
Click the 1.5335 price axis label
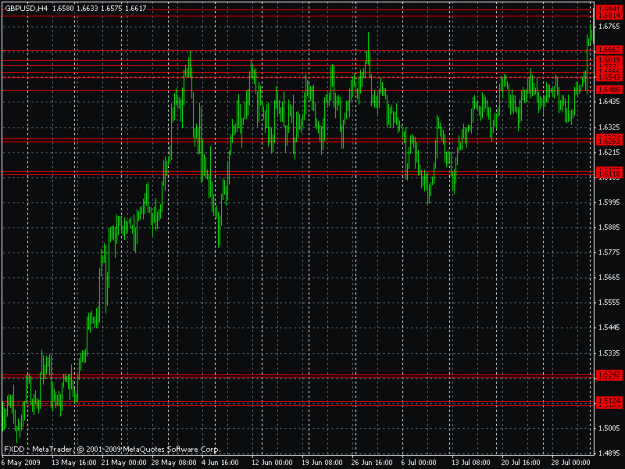(x=609, y=353)
